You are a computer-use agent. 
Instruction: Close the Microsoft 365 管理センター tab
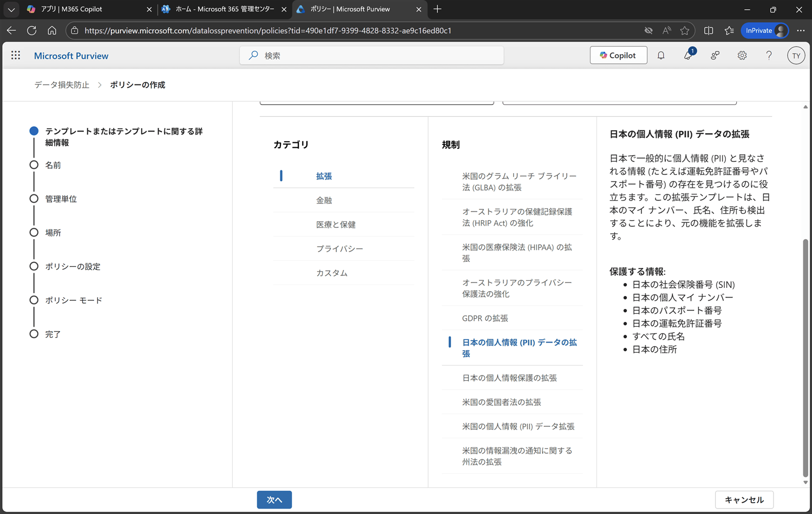point(284,9)
